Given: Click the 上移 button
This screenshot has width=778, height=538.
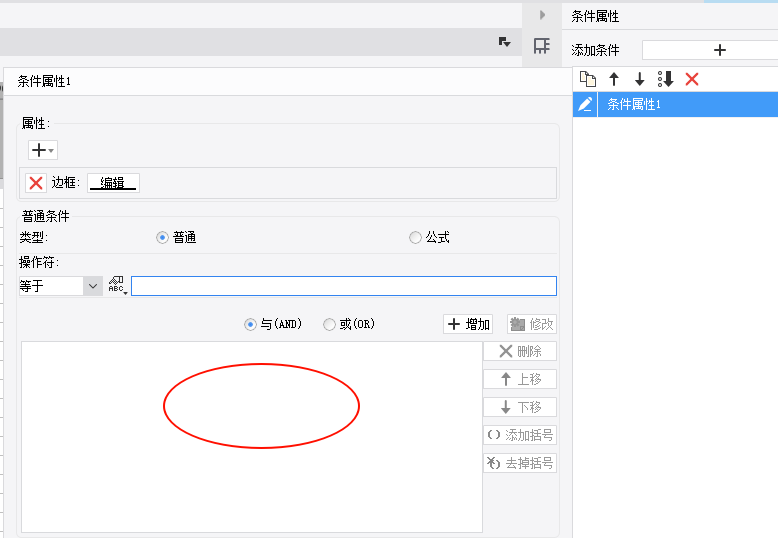Looking at the screenshot, I should point(520,379).
